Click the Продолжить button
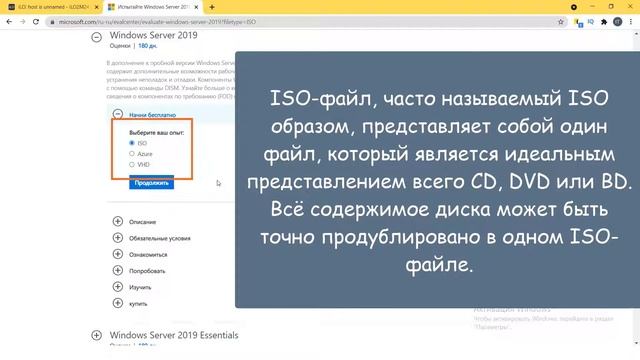The height and width of the screenshot is (360, 640). [x=151, y=183]
